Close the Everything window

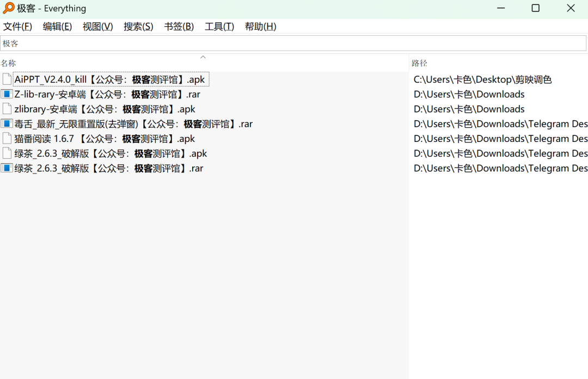[571, 8]
